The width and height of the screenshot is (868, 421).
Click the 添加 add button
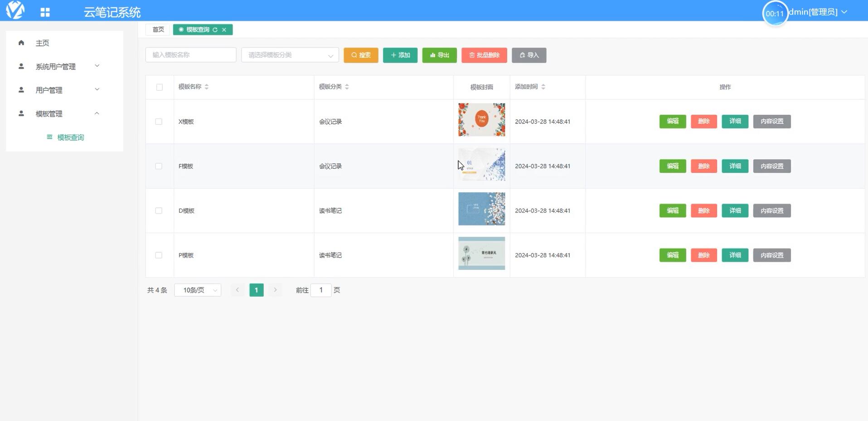point(400,55)
